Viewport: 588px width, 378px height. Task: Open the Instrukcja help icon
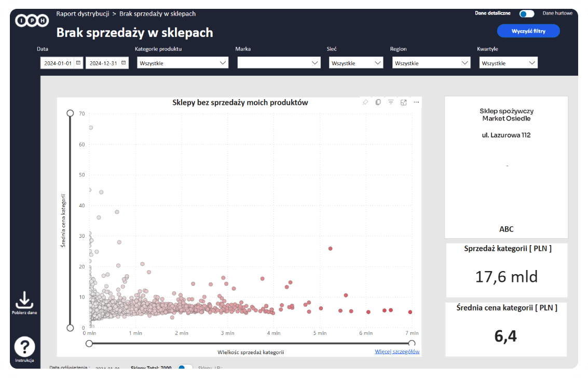(x=24, y=347)
